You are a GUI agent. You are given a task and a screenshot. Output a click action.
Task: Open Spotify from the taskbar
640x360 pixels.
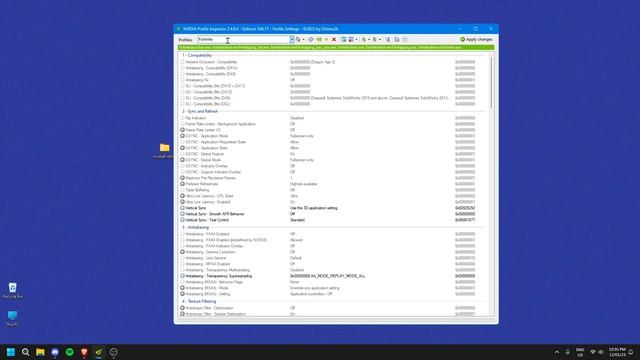(x=70, y=352)
